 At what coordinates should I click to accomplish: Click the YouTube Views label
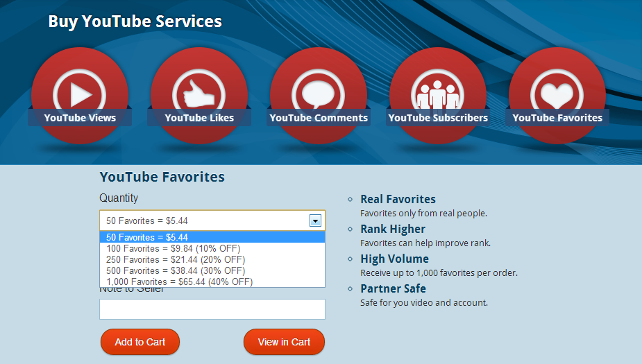(80, 118)
